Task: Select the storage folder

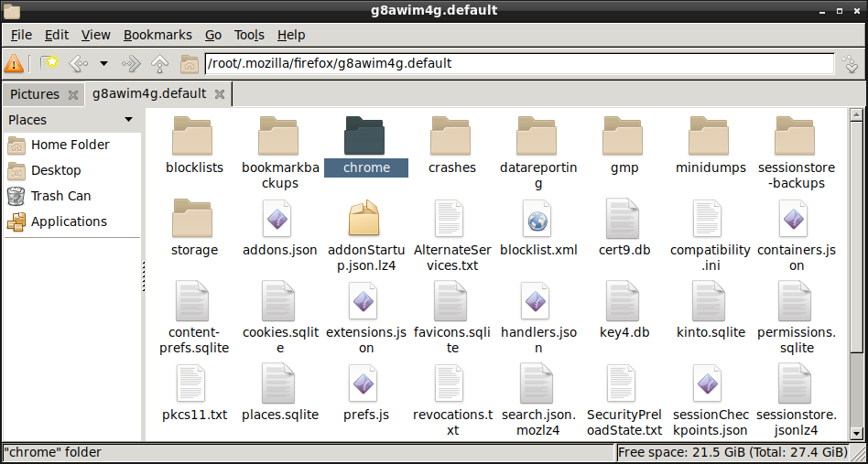Action: tap(194, 228)
